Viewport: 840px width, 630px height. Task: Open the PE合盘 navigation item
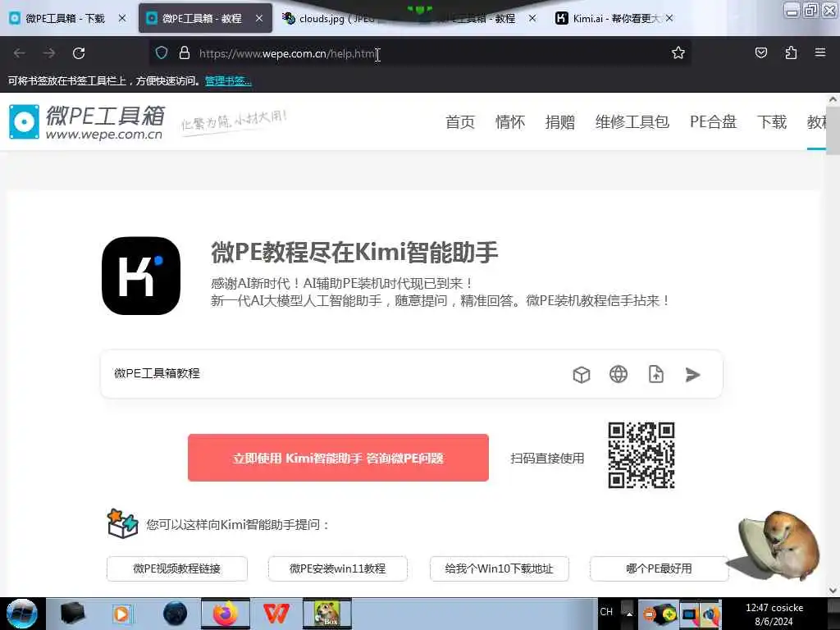pyautogui.click(x=713, y=122)
